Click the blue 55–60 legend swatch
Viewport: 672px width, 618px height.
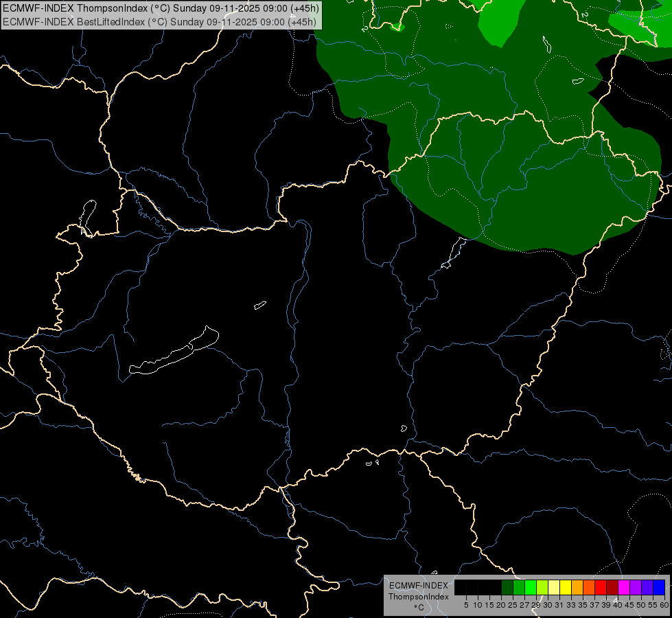[x=659, y=587]
